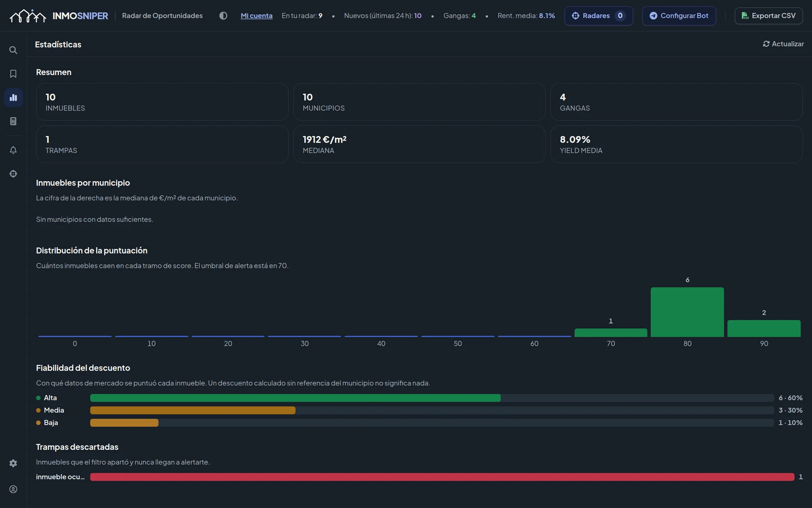
Task: Open user profile icon in sidebar
Action: [x=13, y=489]
